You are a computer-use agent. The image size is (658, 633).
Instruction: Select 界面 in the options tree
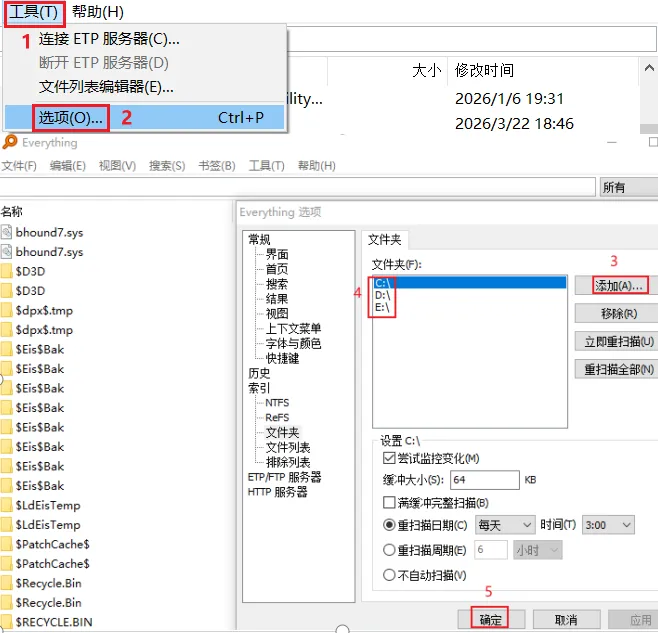tap(277, 254)
